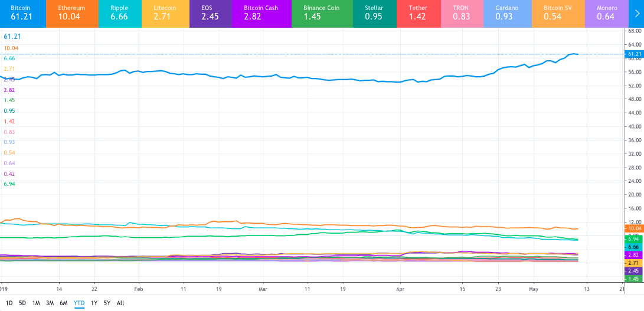Viewport: 644px width, 311px height.
Task: Click the teal 0.95 legend value
Action: pos(9,111)
